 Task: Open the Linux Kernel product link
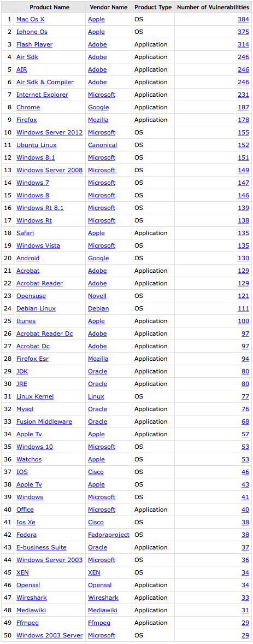coord(35,396)
